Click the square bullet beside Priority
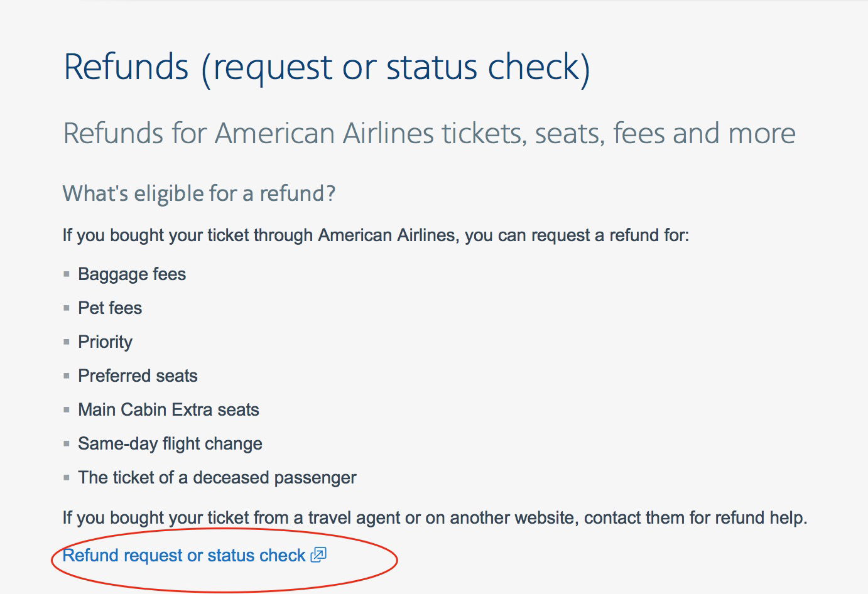Viewport: 868px width, 594px height. 66,342
